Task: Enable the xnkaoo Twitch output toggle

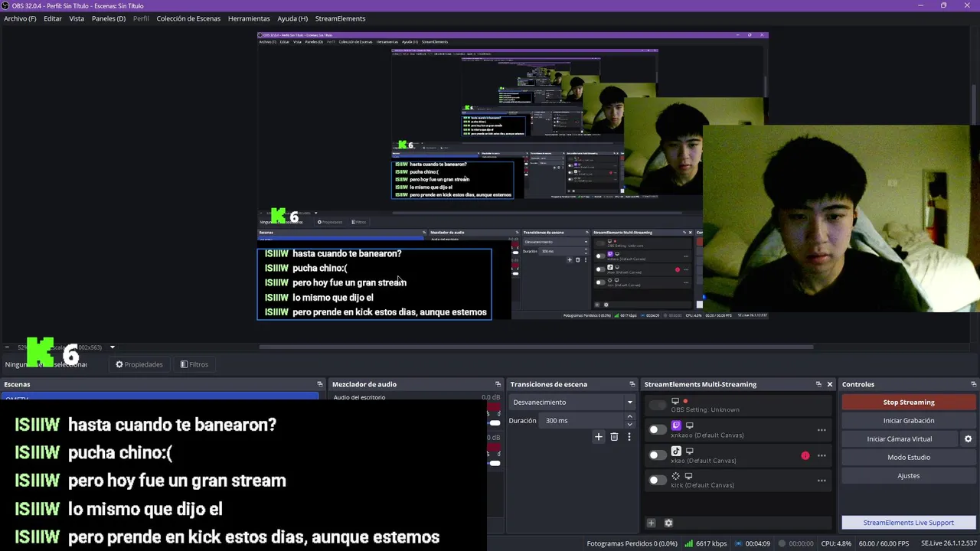Action: pyautogui.click(x=657, y=430)
